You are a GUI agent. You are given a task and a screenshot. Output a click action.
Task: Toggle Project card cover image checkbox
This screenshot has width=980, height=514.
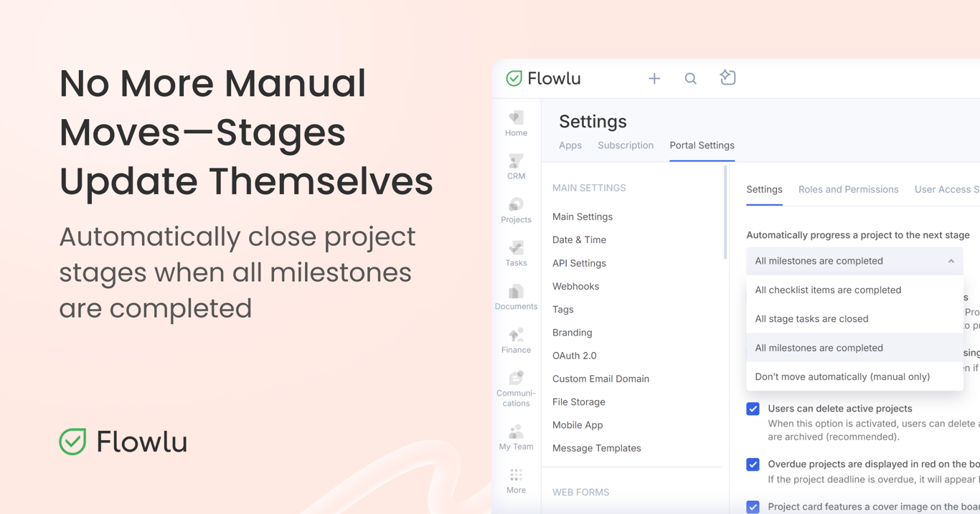(753, 507)
